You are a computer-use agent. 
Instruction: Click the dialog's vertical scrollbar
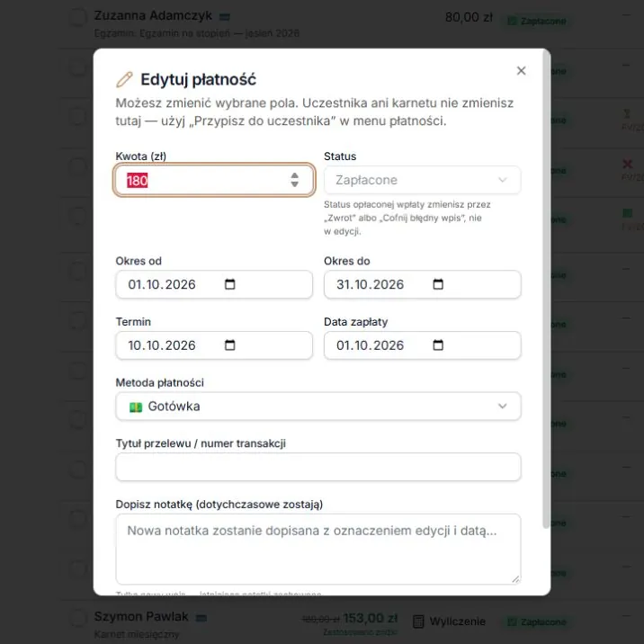pyautogui.click(x=546, y=290)
